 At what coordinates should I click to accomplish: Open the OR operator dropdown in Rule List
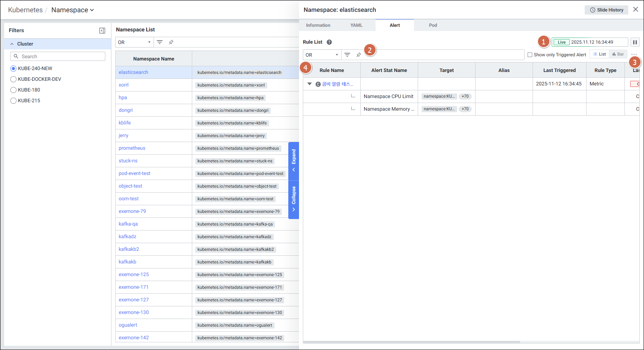pos(322,55)
